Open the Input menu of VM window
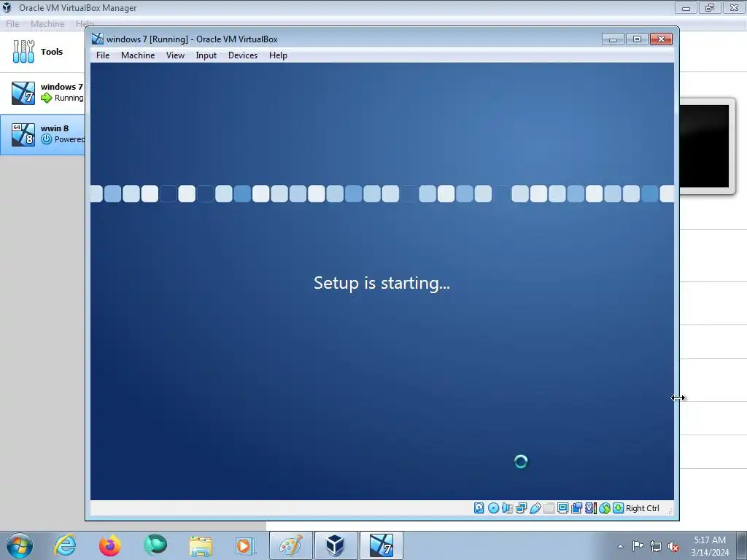 coord(206,55)
